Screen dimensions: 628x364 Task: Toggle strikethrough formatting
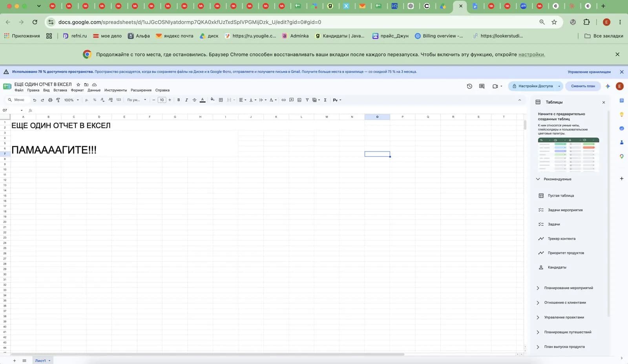click(x=194, y=100)
